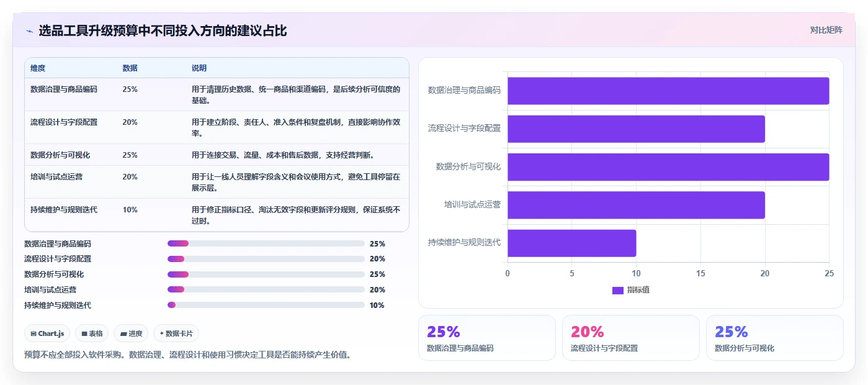This screenshot has width=868, height=385.
Task: Click the table cell 数据治理与商品编码
Action: (x=64, y=89)
